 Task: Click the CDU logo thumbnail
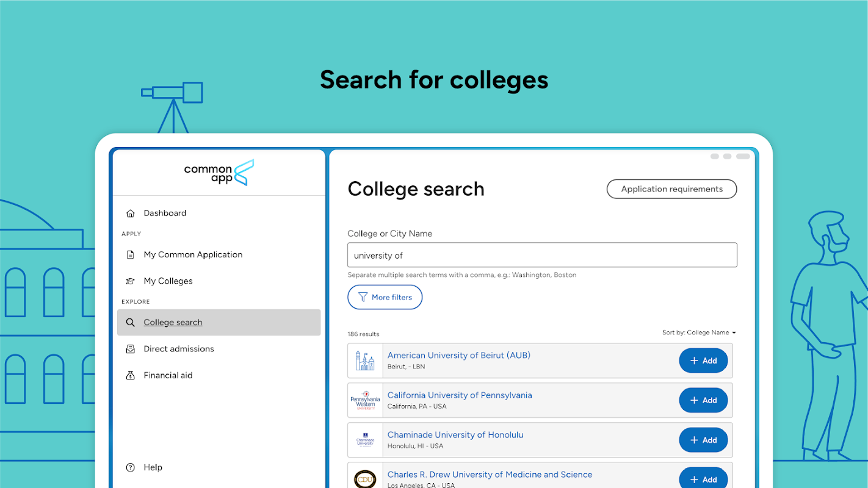365,479
